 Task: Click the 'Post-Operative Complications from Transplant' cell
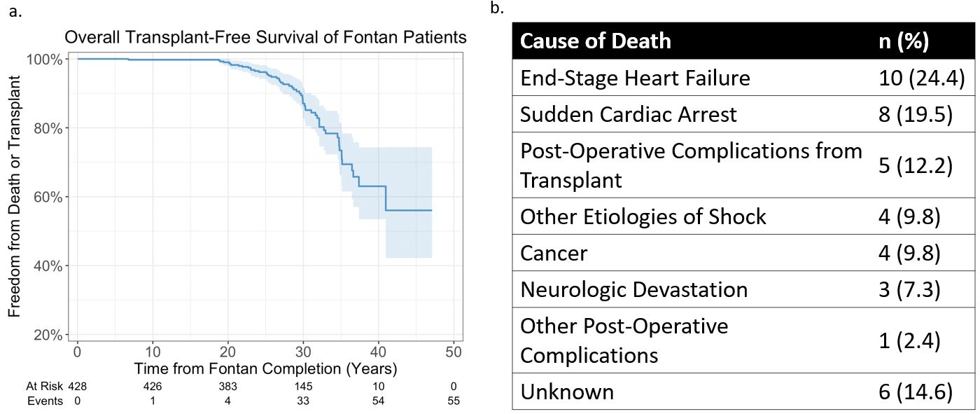(689, 165)
